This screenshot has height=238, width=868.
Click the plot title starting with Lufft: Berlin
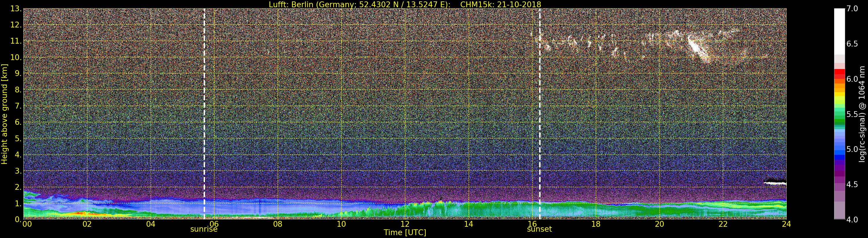coord(405,4)
